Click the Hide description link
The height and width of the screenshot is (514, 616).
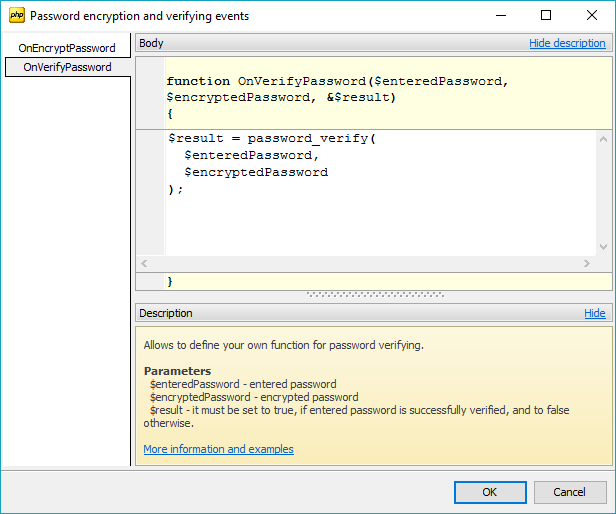[567, 43]
